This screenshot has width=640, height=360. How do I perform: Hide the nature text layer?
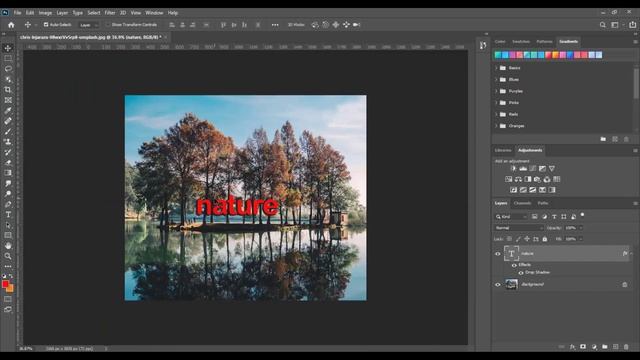[498, 254]
